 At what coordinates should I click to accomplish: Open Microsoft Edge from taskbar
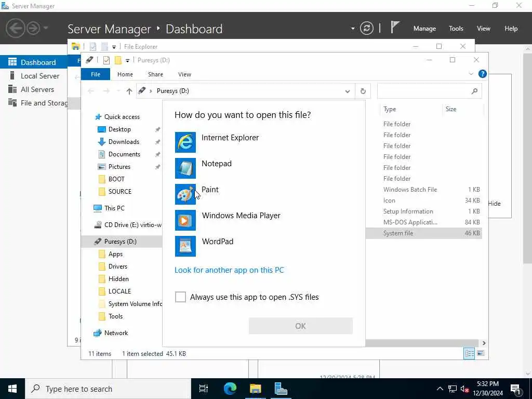(230, 389)
